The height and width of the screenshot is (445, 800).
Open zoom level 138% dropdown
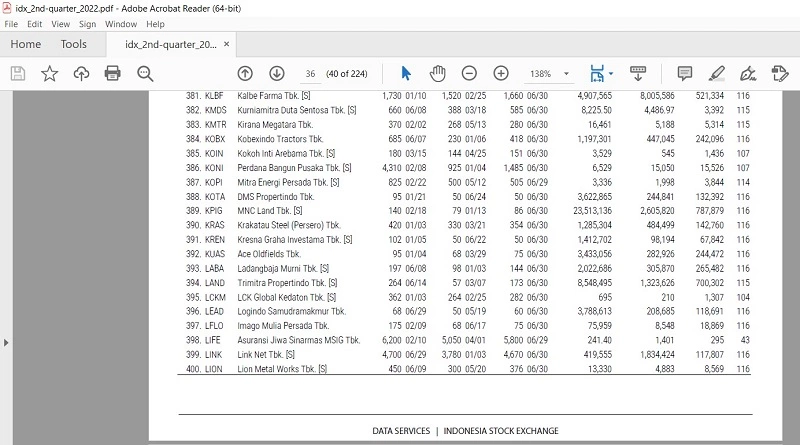pyautogui.click(x=566, y=73)
